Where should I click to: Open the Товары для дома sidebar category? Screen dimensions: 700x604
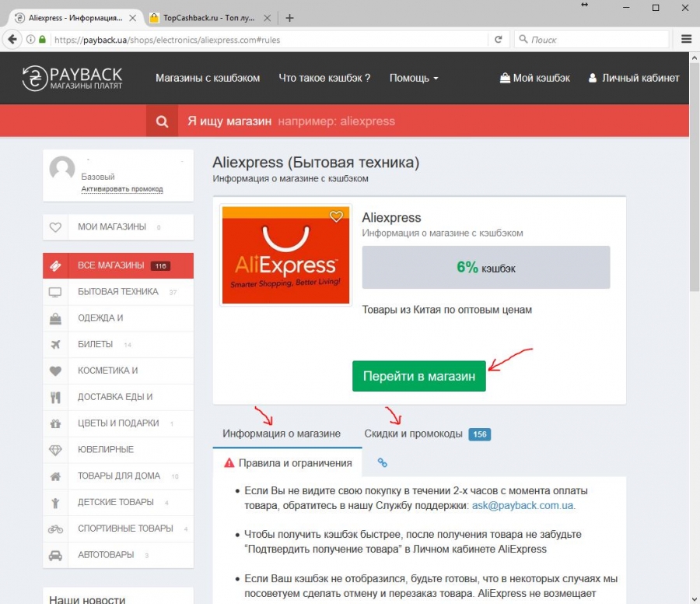tap(118, 476)
